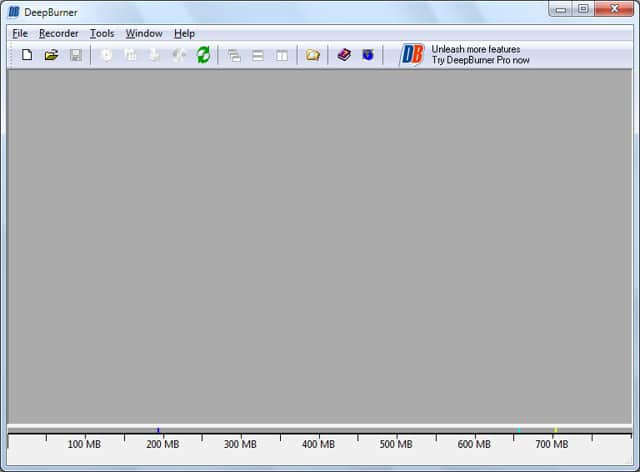Screen dimensions: 640x472
Task: Click the greyed-out erase disc icon
Action: point(179,55)
